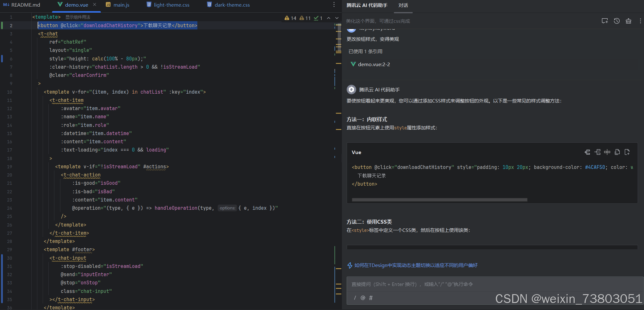Click user message '更改按钮样式，变得美观'
644x310 pixels.
[x=373, y=39]
